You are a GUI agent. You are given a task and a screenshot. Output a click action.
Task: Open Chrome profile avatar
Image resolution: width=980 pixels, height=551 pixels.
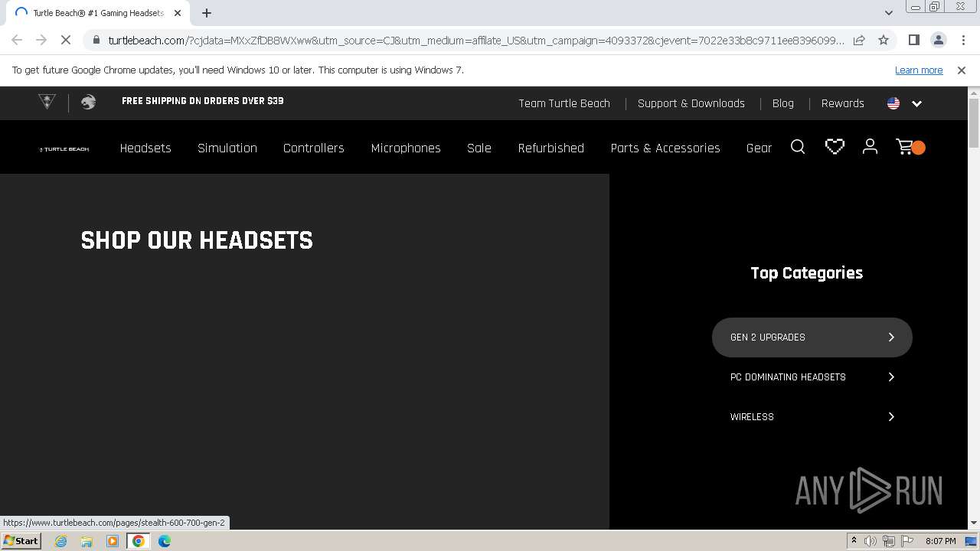tap(938, 40)
